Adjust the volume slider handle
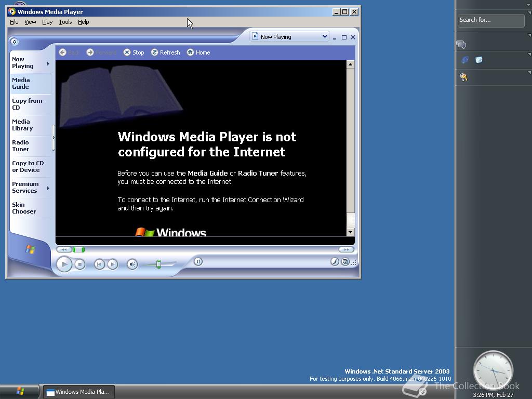Image resolution: width=532 pixels, height=399 pixels. (x=158, y=264)
